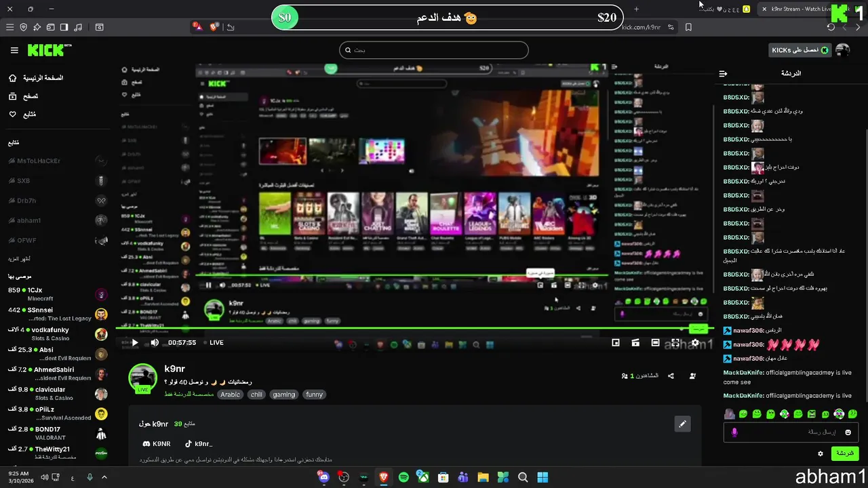Play the stream video
The image size is (868, 488).
tap(134, 343)
